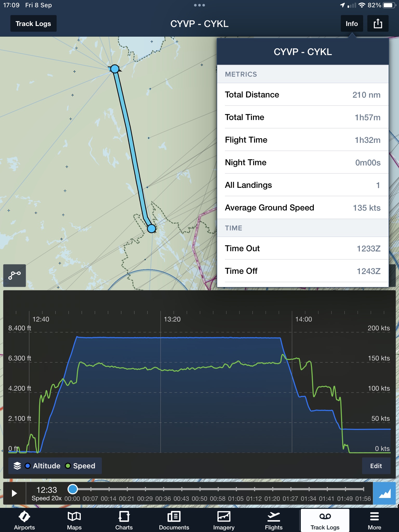Image resolution: width=399 pixels, height=532 pixels.
Task: Tap the share/export icon
Action: (x=378, y=24)
